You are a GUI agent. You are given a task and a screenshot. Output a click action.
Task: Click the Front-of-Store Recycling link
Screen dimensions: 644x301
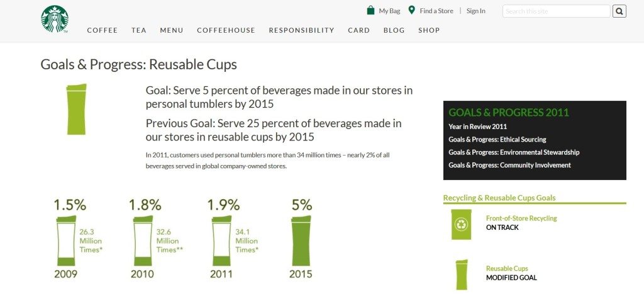(521, 219)
